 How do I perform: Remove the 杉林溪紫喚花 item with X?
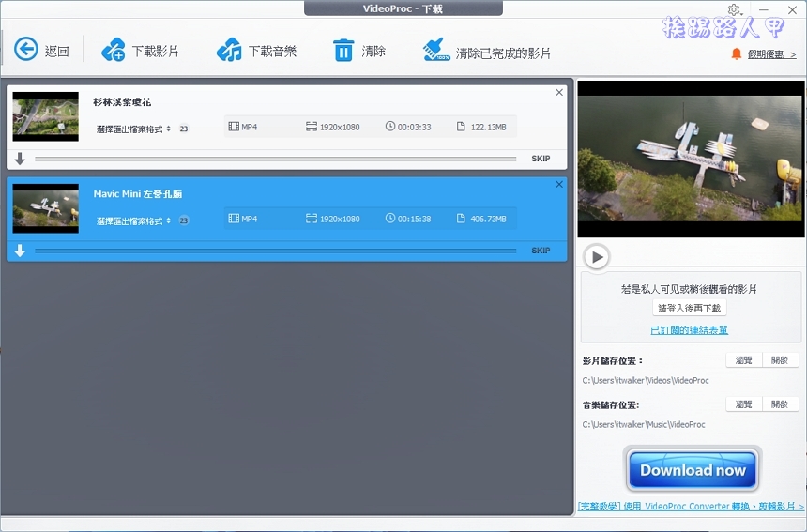[559, 93]
